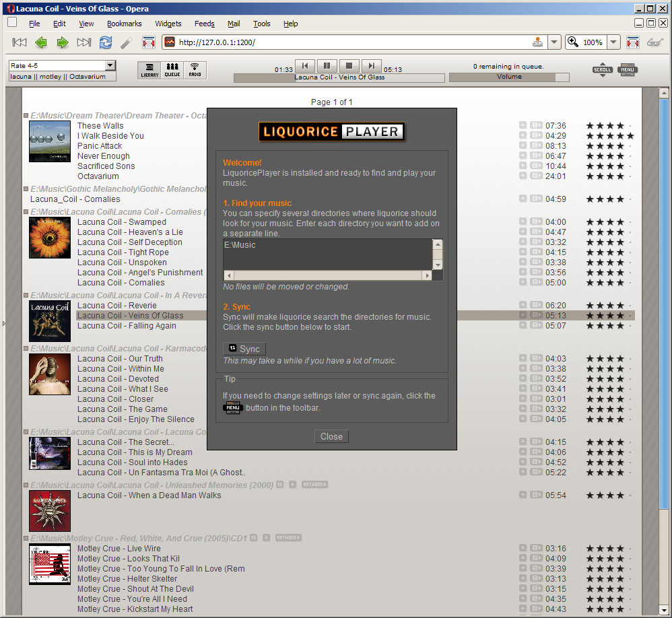Open the Library view
This screenshot has width=672, height=618.
(149, 70)
